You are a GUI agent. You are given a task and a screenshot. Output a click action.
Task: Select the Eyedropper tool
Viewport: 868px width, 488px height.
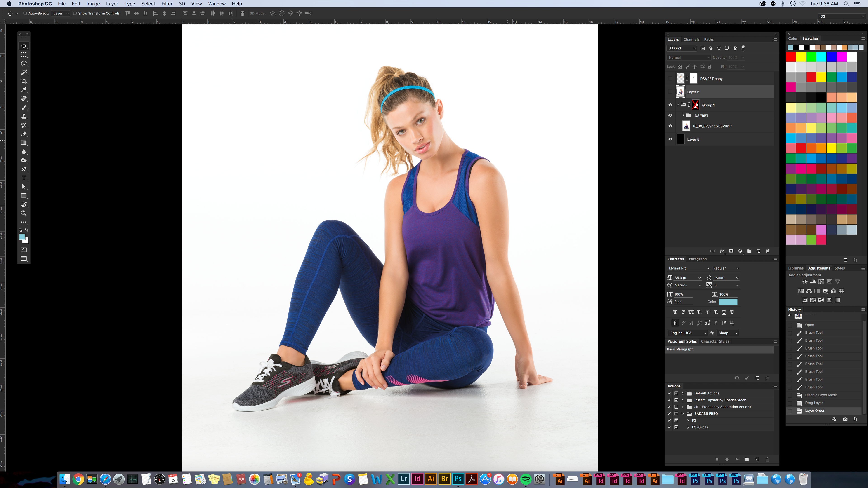(x=24, y=90)
